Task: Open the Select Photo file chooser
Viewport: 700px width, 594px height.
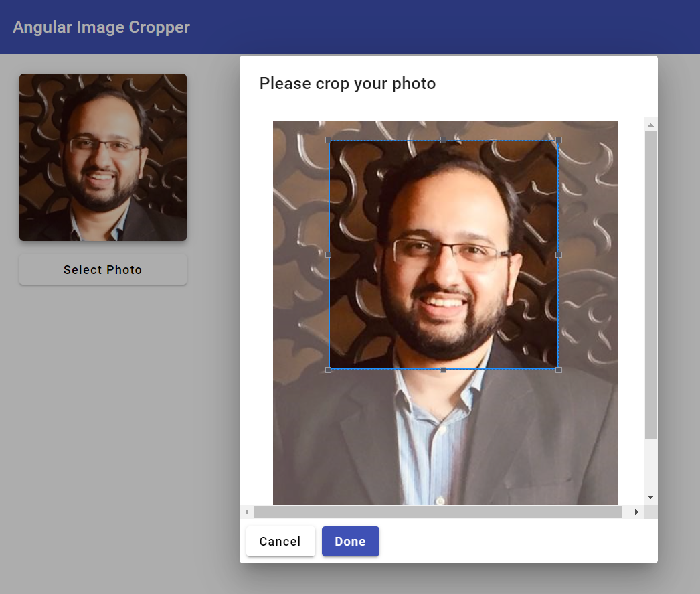Action: click(x=103, y=270)
